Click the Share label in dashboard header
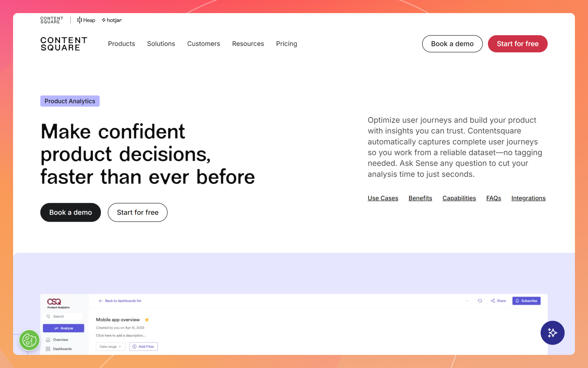The height and width of the screenshot is (368, 588). coord(501,301)
